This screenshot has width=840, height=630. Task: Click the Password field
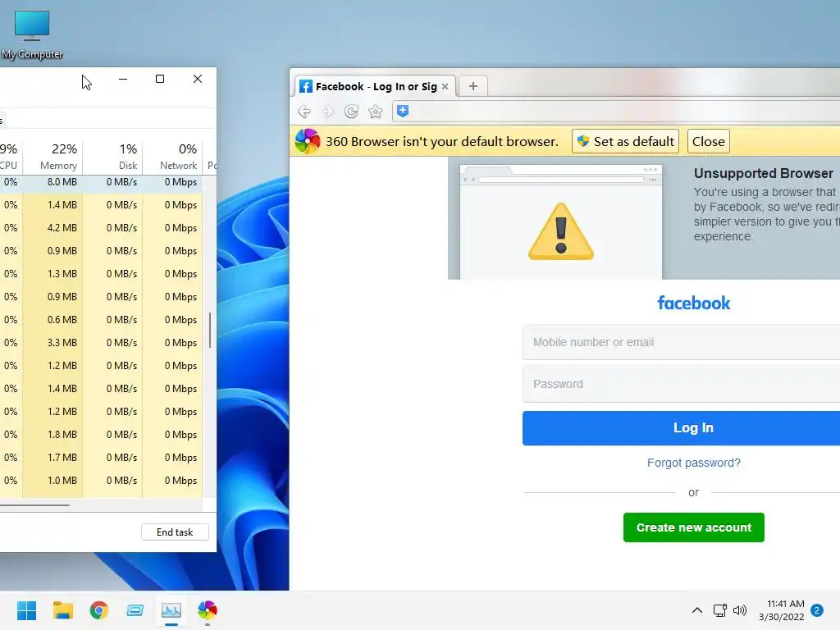pyautogui.click(x=681, y=384)
